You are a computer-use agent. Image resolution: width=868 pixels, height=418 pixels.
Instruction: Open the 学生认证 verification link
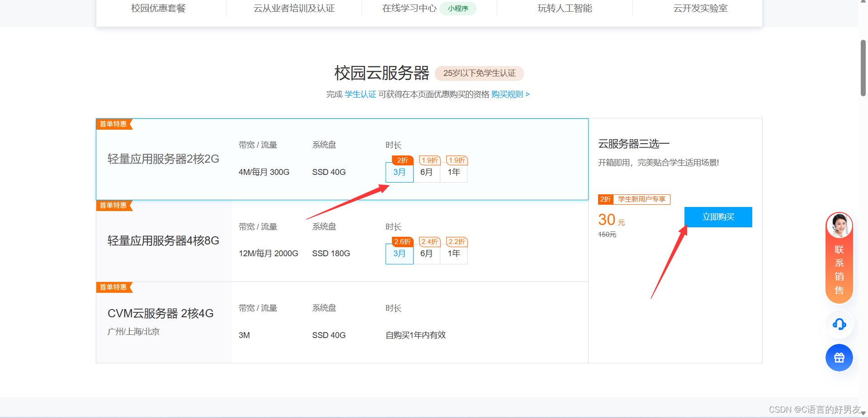click(360, 94)
